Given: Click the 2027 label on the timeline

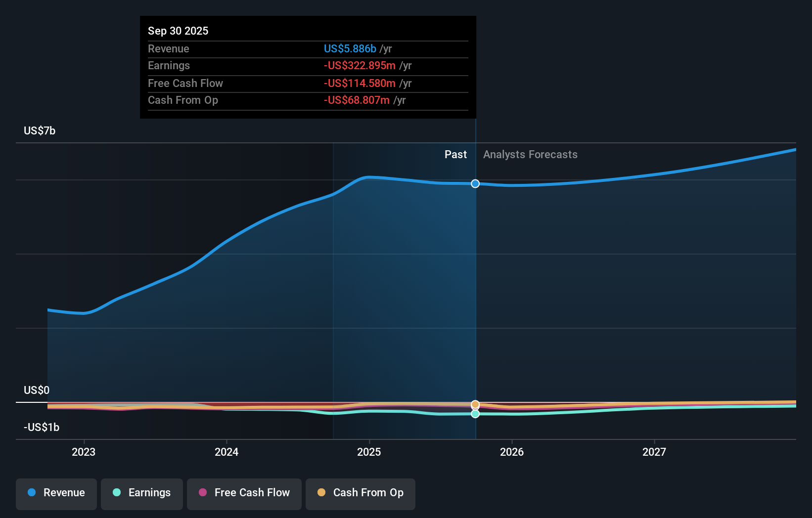Looking at the screenshot, I should [654, 452].
